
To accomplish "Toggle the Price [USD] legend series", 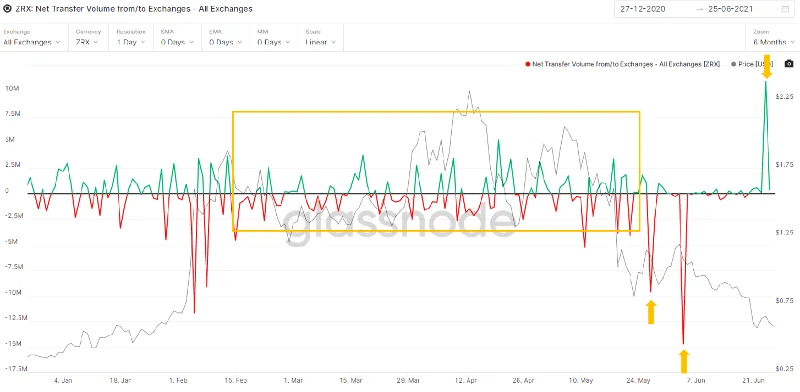I will 752,64.
